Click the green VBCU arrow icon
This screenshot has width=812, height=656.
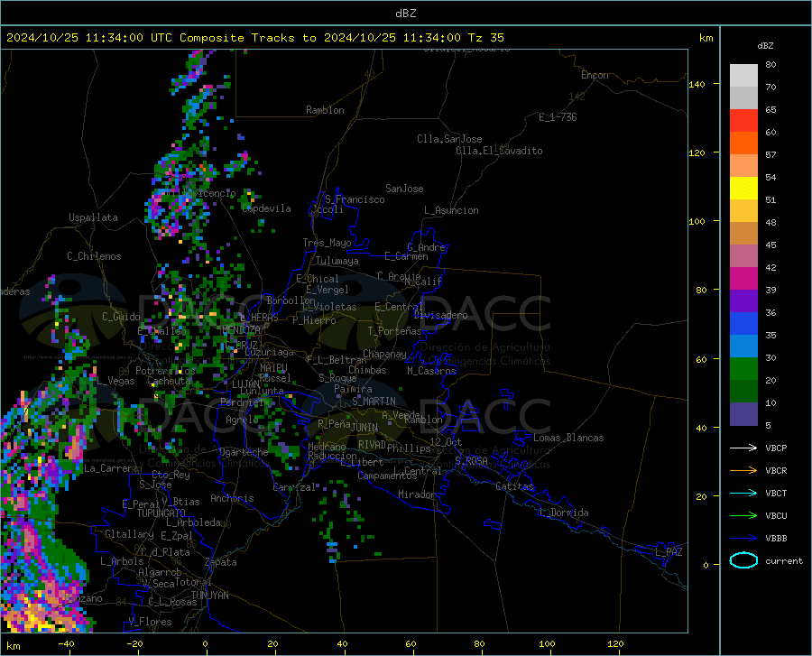point(743,515)
